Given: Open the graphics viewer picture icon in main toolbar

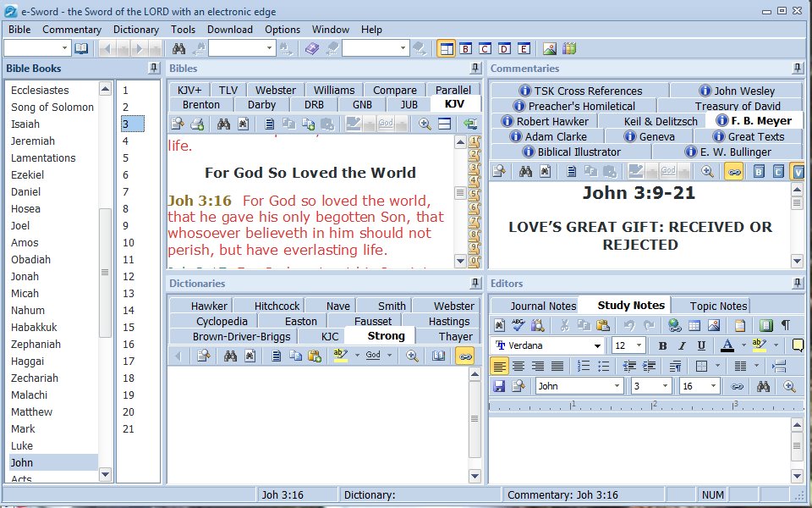Looking at the screenshot, I should (x=550, y=49).
